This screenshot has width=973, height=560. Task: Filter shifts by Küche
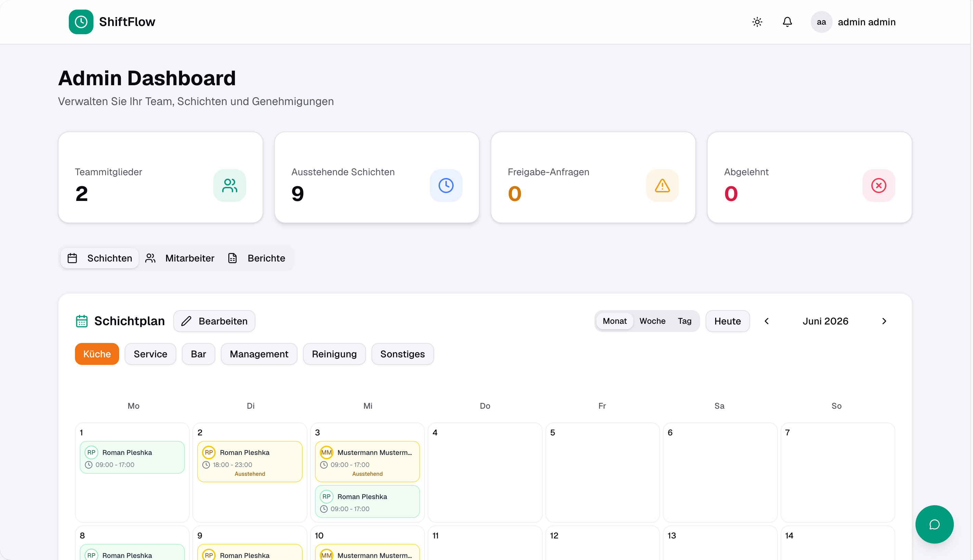97,354
